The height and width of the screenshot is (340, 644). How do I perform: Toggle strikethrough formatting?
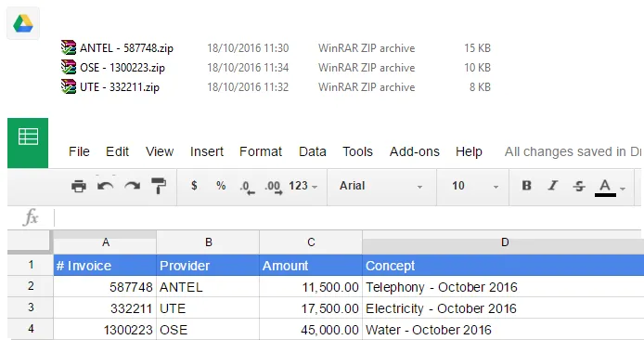click(579, 186)
